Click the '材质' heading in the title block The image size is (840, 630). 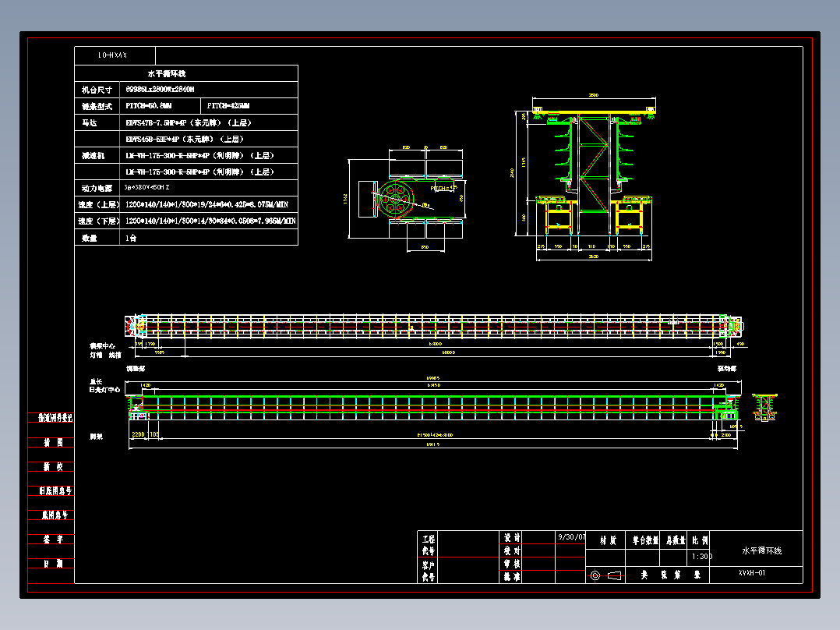coord(608,540)
